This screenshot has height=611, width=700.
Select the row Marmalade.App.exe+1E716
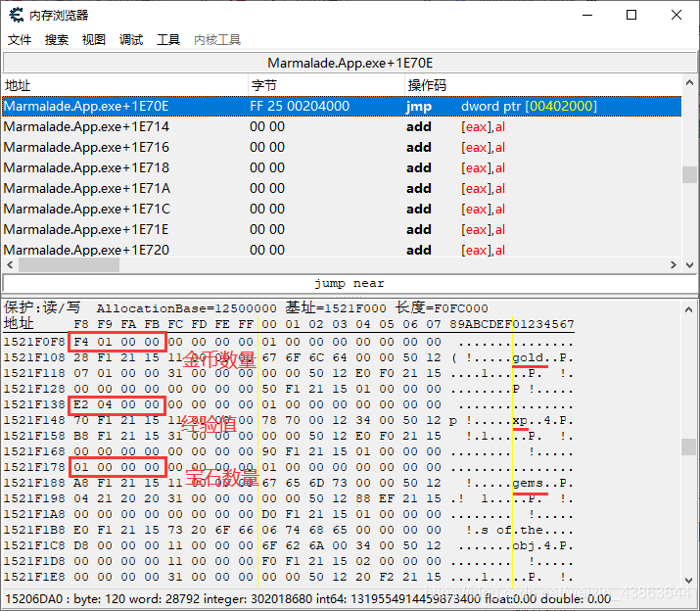tap(342, 148)
